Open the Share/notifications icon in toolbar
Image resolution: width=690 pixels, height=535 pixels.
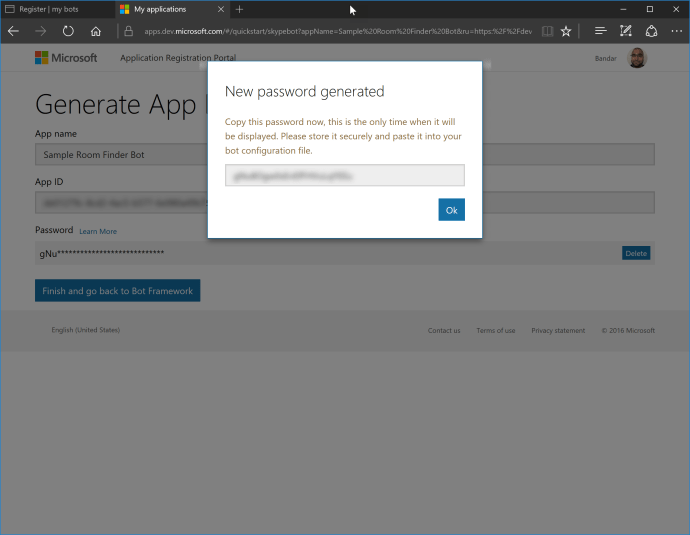click(x=651, y=31)
